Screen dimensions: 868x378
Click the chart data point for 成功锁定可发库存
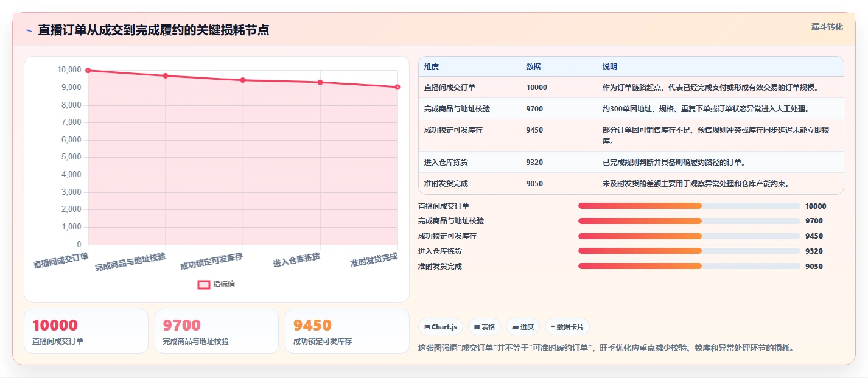pos(243,80)
